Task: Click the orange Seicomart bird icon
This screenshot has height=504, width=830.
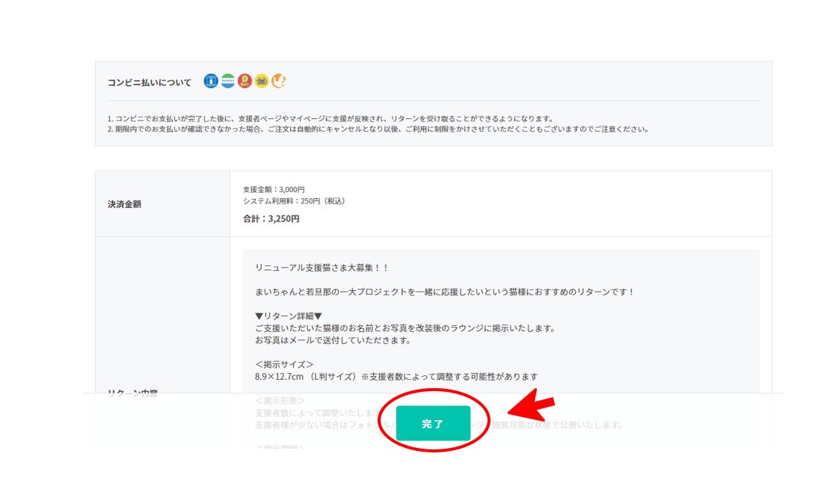Action: 278,82
